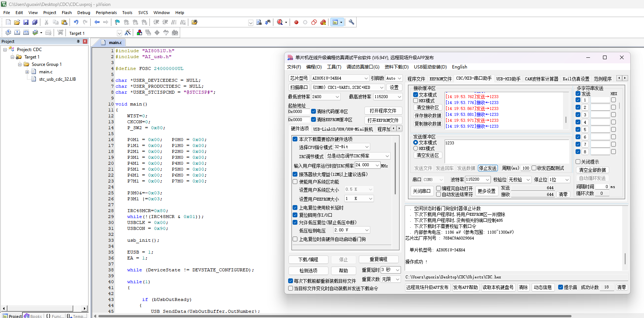Click the 打开程序文件 button
644x318 pixels.
coord(383,111)
